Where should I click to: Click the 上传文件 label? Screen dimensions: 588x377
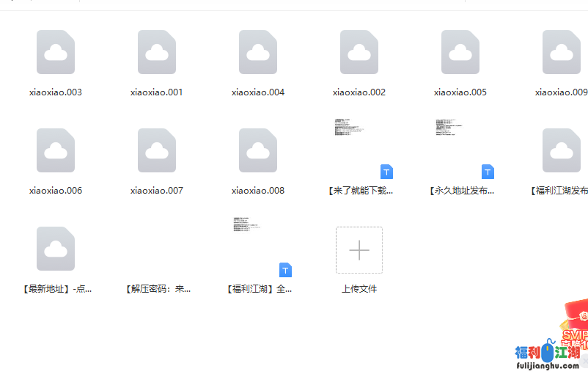(359, 289)
